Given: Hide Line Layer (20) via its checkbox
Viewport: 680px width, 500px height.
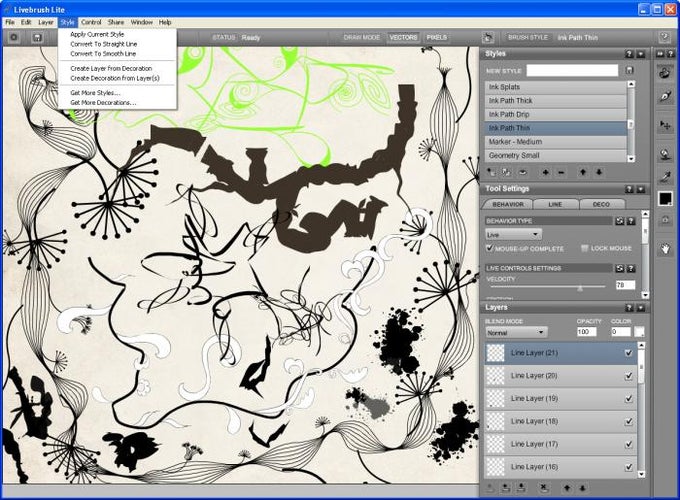Looking at the screenshot, I should point(628,376).
